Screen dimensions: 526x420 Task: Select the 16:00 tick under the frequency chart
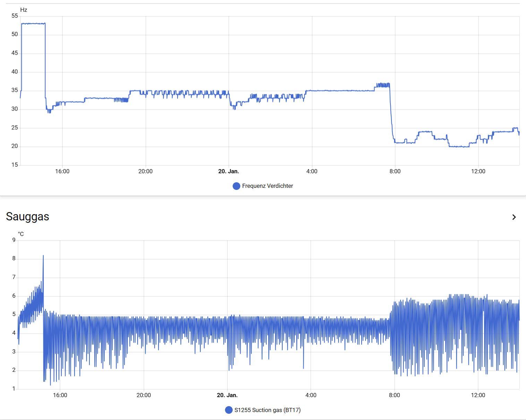coord(62,172)
